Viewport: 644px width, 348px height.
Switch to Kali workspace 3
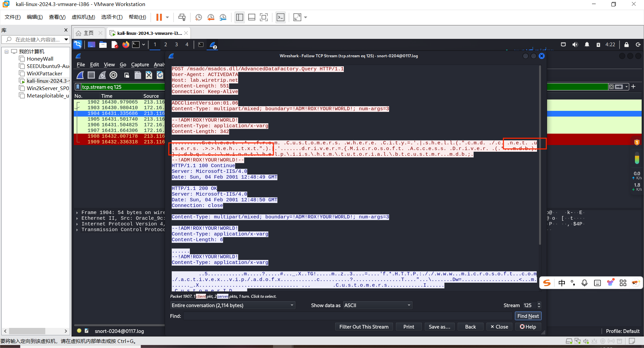[x=176, y=45]
